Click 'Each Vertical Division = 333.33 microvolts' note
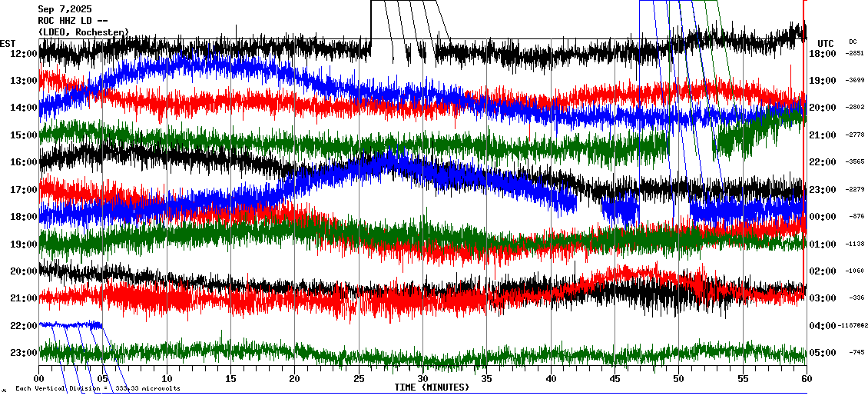Image resolution: width=868 pixels, height=399 pixels. point(98,388)
